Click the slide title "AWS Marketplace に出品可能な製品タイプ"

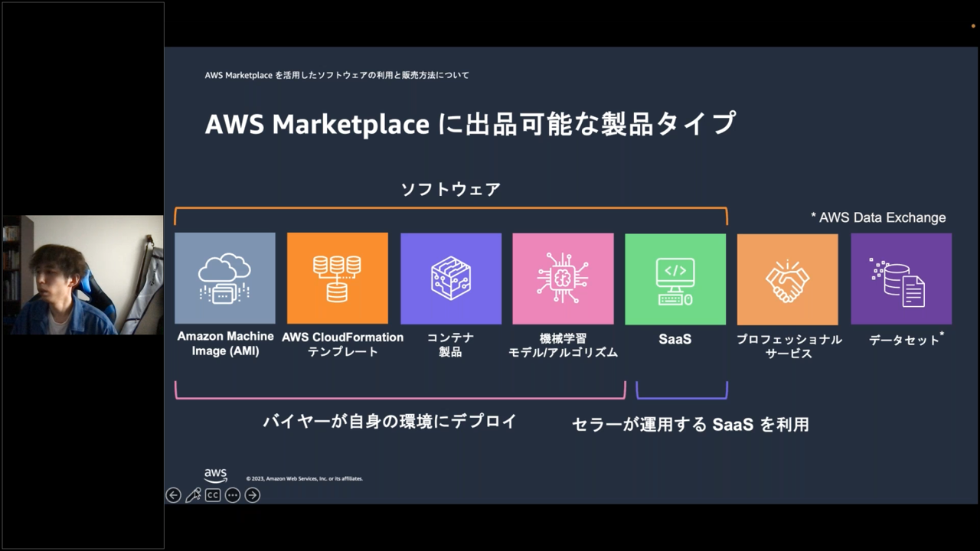tap(470, 124)
